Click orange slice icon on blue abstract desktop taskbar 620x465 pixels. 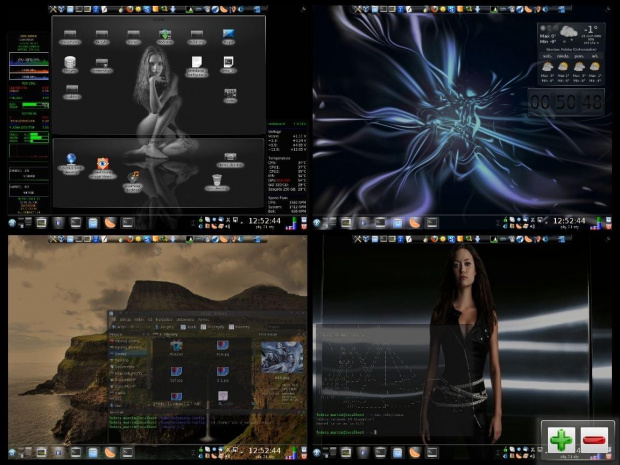click(414, 223)
